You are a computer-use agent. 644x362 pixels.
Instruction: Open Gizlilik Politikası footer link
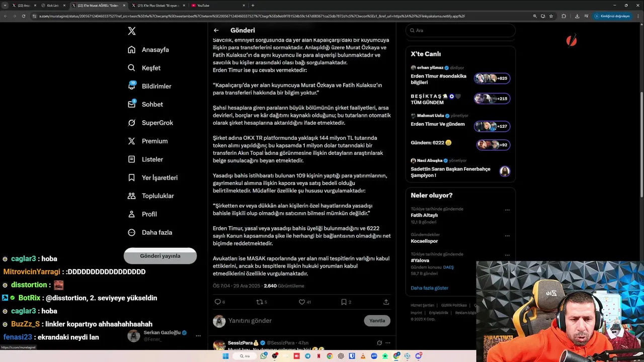(x=454, y=305)
